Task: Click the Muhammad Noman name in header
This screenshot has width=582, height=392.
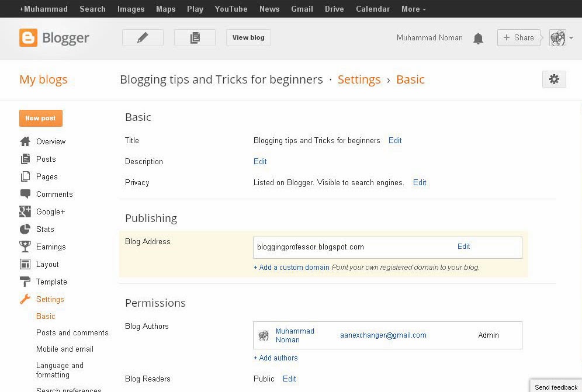Action: (429, 37)
